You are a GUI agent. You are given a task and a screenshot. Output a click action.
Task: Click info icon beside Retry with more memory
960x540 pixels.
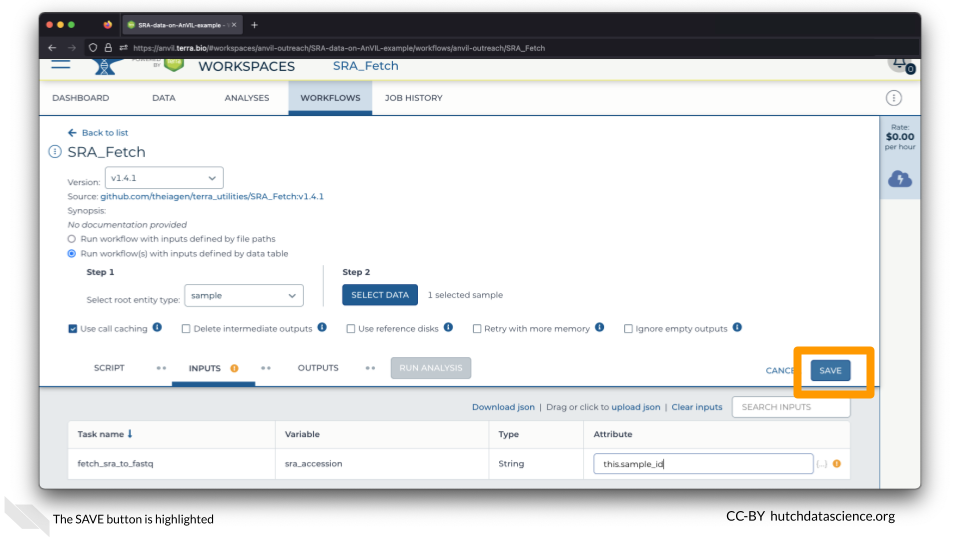(x=599, y=328)
